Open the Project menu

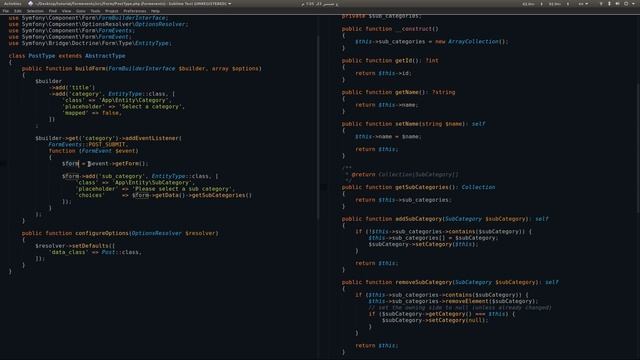(111, 11)
